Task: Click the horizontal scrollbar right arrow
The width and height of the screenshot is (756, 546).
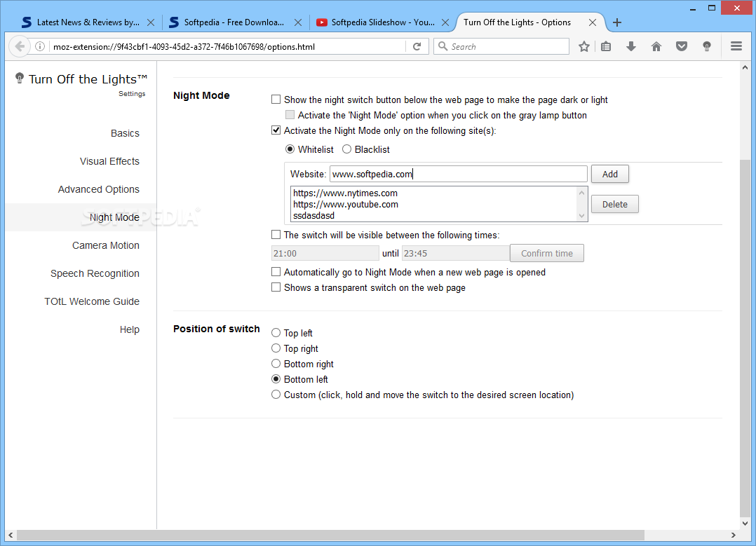Action: pos(734,535)
